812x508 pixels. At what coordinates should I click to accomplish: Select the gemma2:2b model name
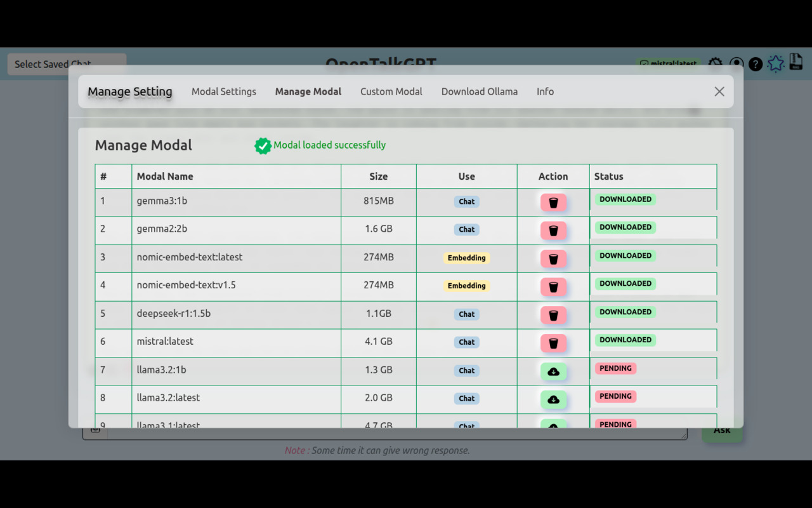162,229
